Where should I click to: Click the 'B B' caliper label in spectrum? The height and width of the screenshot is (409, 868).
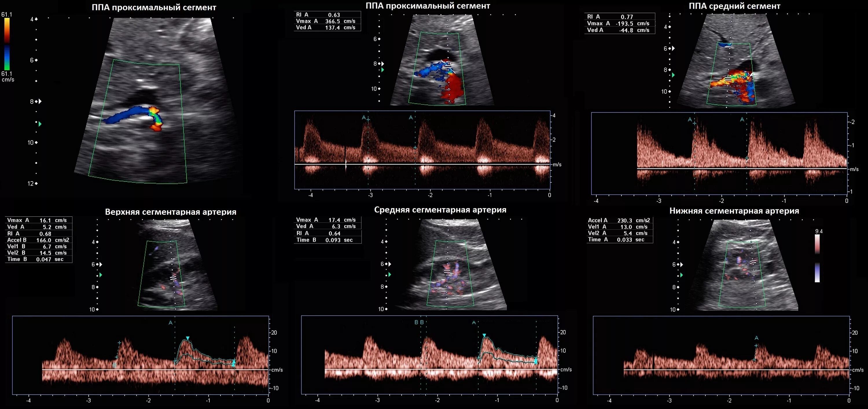(x=419, y=323)
